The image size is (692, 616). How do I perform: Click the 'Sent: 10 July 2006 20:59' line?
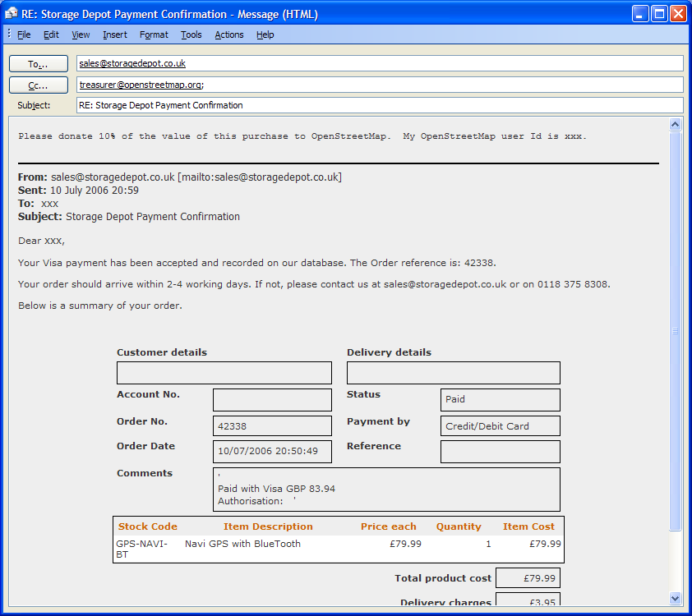78,191
